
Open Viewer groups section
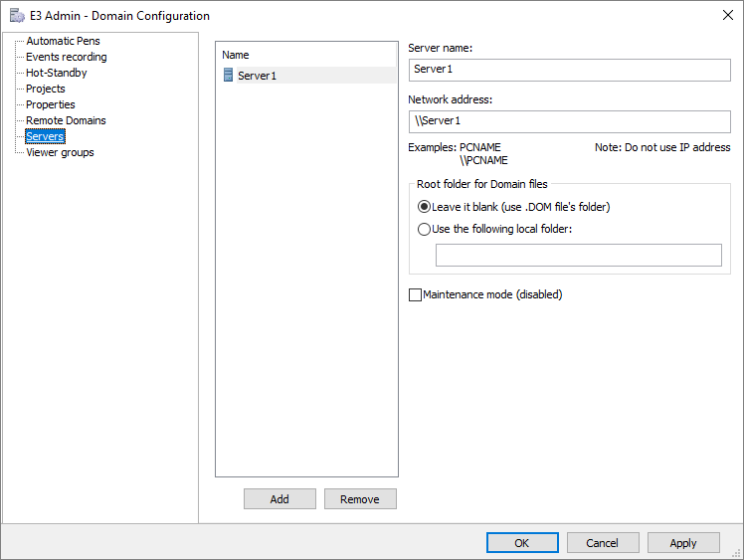pos(60,152)
